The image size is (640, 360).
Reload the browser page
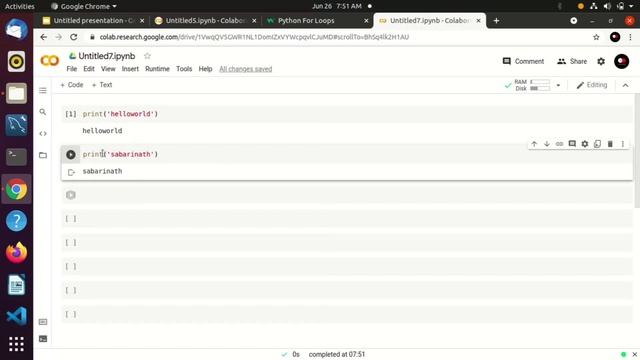coord(73,37)
